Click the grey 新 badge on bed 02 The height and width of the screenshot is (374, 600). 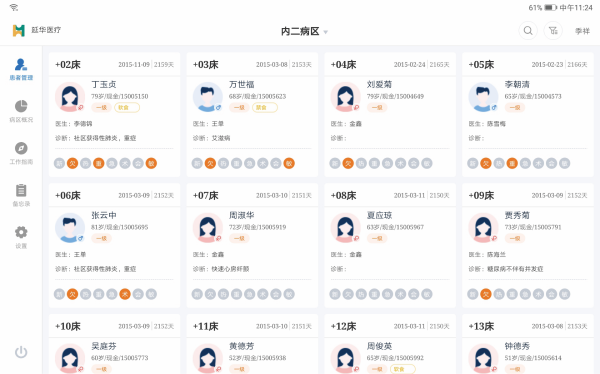[59, 163]
